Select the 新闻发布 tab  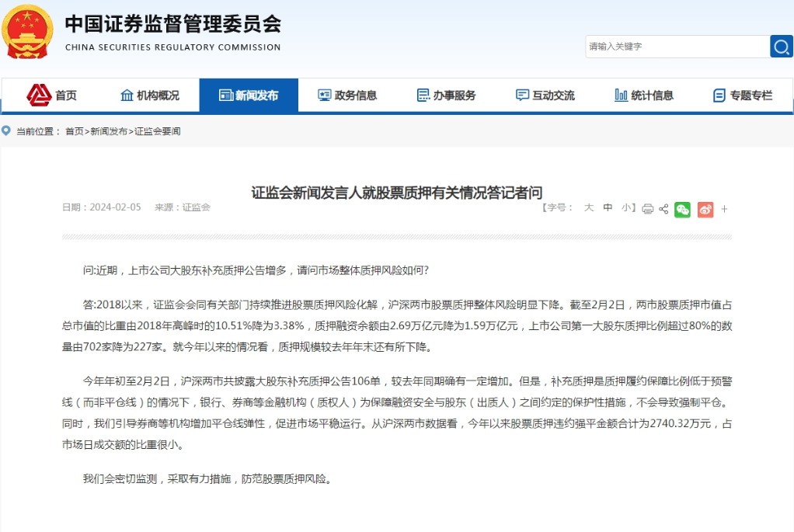pyautogui.click(x=249, y=96)
